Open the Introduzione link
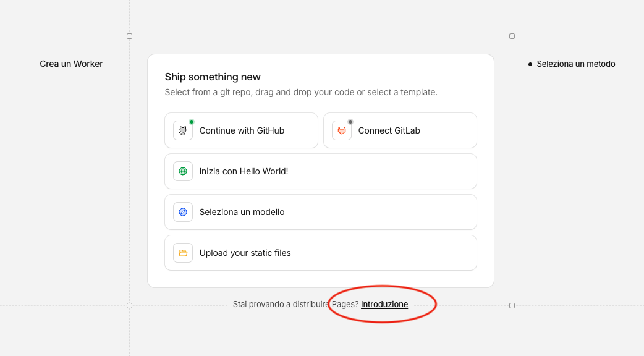Screen dimensions: 644x356 (x=384, y=305)
